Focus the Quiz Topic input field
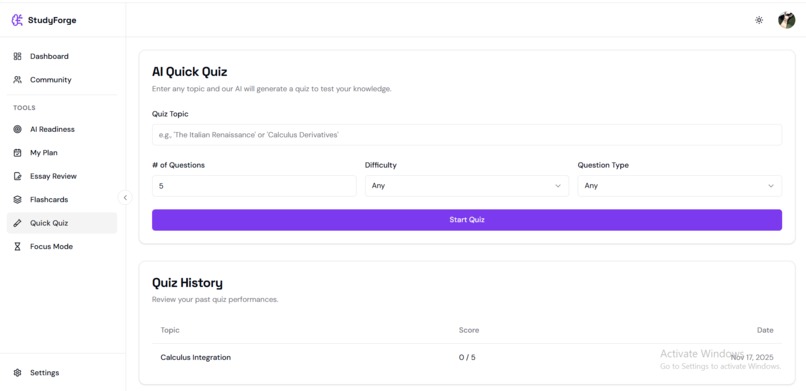This screenshot has width=806, height=391. tap(467, 135)
